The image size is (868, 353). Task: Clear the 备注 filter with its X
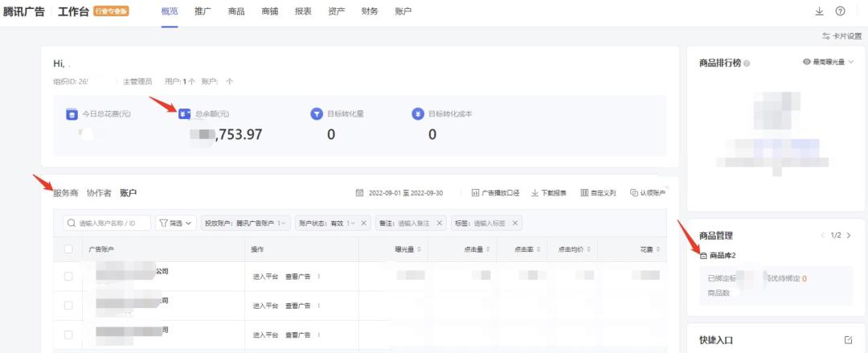coord(440,224)
